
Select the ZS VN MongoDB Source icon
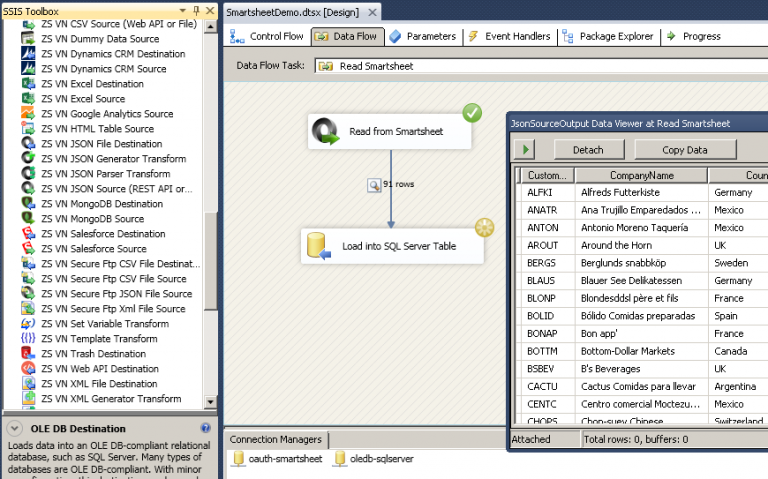point(28,218)
